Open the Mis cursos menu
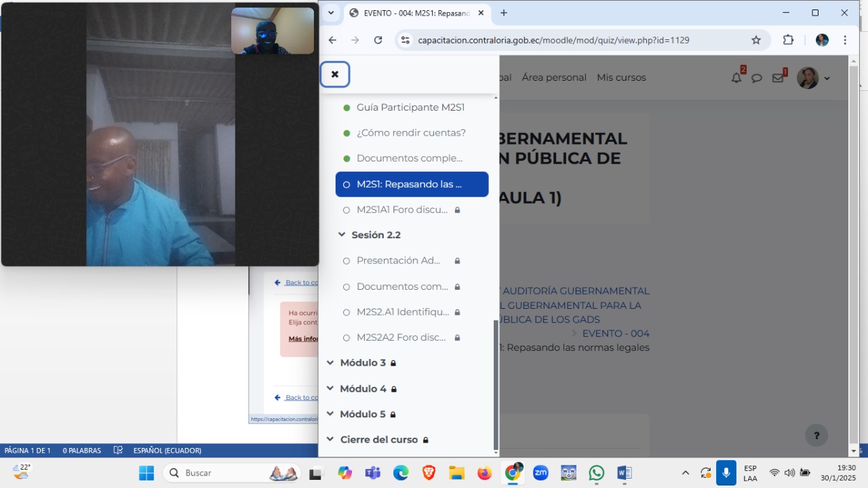The image size is (868, 488). (x=621, y=77)
